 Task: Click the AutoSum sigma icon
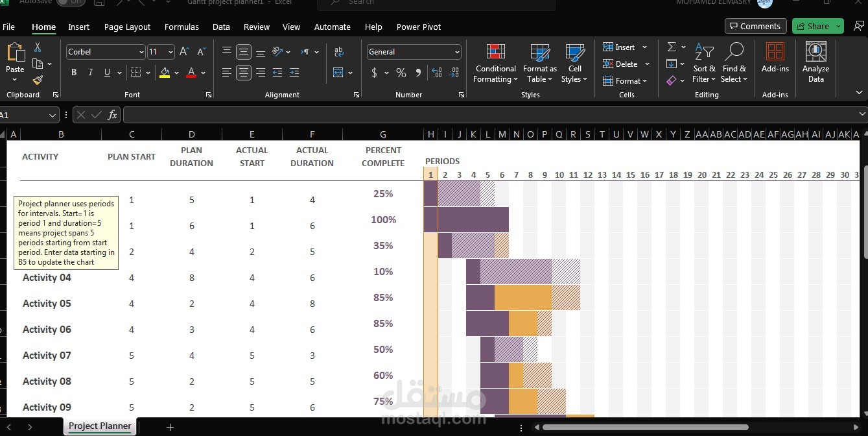(x=672, y=47)
